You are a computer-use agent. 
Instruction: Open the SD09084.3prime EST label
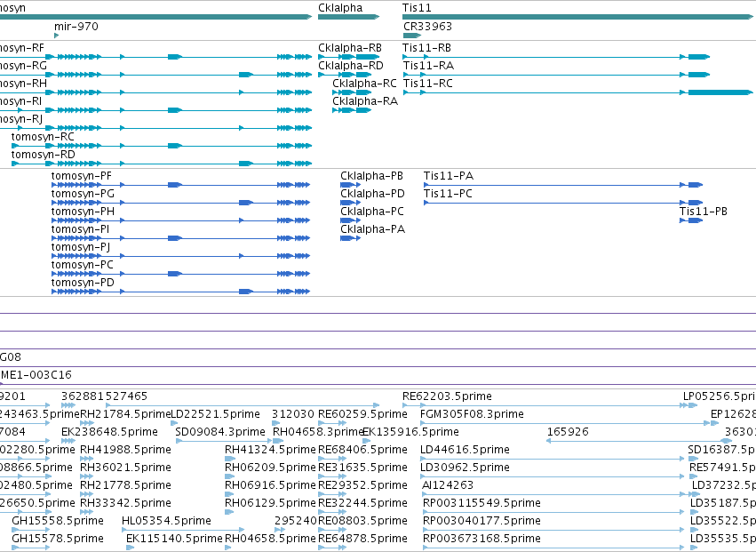(x=220, y=431)
